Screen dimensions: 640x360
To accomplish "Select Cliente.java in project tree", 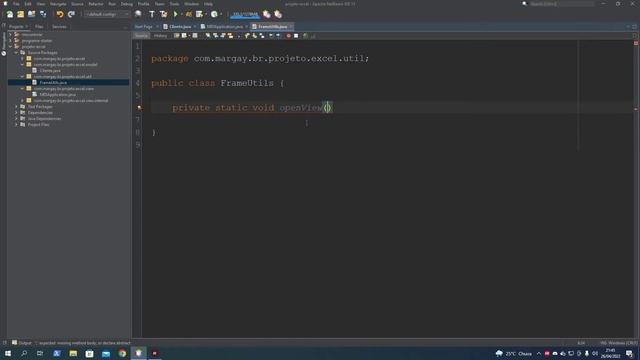I will [x=50, y=71].
